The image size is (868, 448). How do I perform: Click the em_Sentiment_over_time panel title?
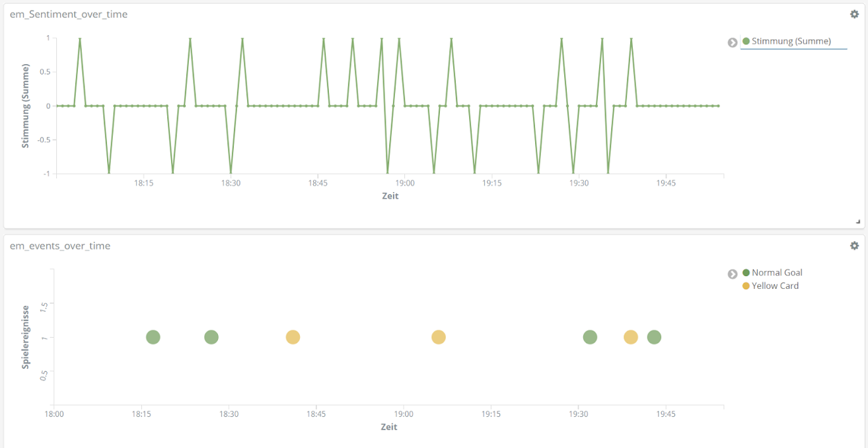[69, 14]
